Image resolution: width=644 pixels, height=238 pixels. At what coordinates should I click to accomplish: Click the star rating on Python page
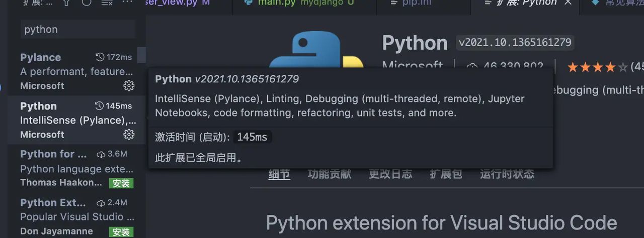point(597,67)
